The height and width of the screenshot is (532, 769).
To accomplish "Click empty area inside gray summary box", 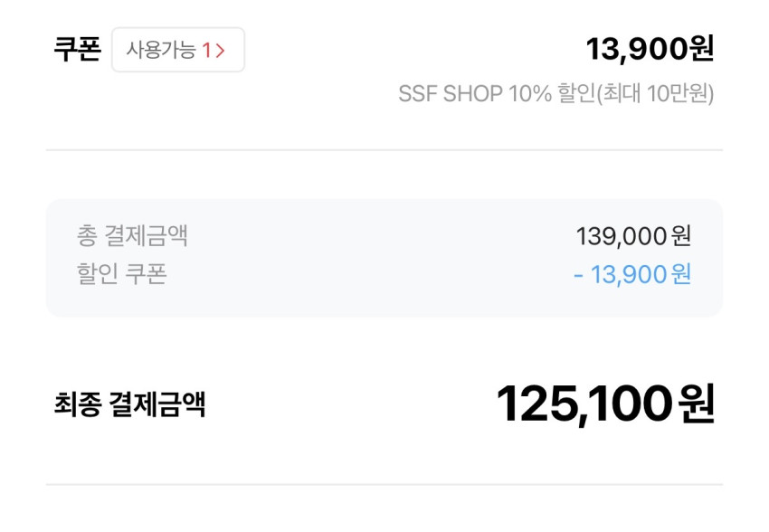I will click(380, 256).
